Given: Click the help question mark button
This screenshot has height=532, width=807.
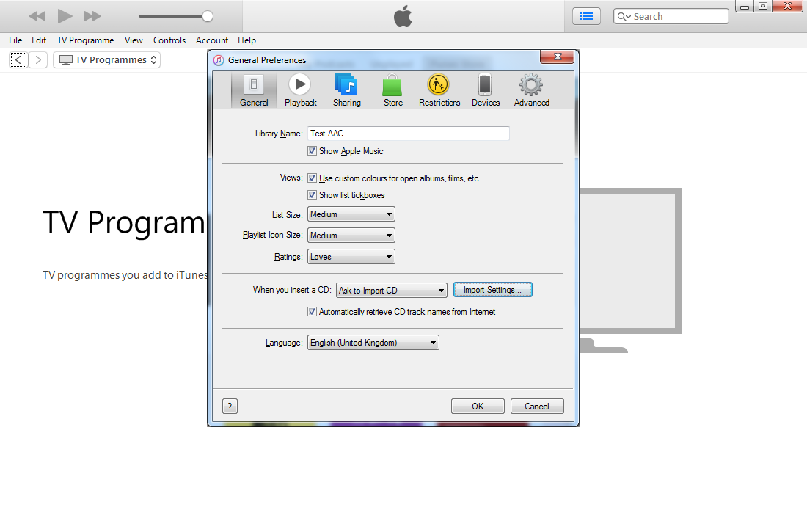Looking at the screenshot, I should pyautogui.click(x=230, y=407).
